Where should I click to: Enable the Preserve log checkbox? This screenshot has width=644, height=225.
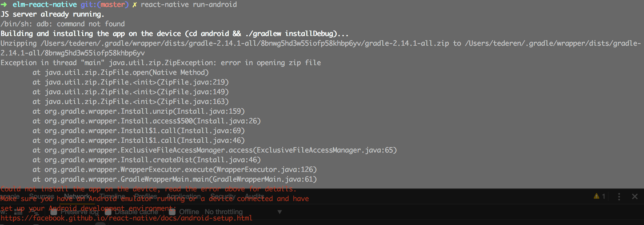(54, 212)
